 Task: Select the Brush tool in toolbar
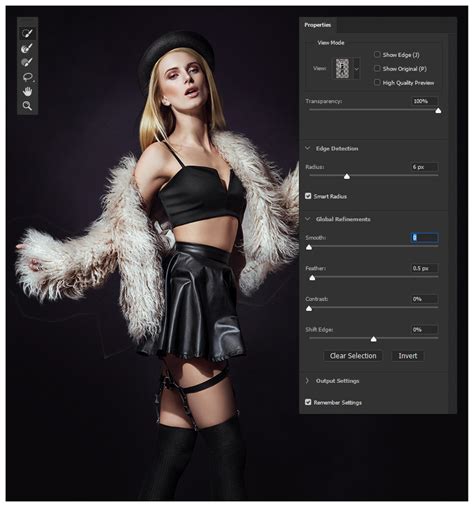pyautogui.click(x=27, y=62)
